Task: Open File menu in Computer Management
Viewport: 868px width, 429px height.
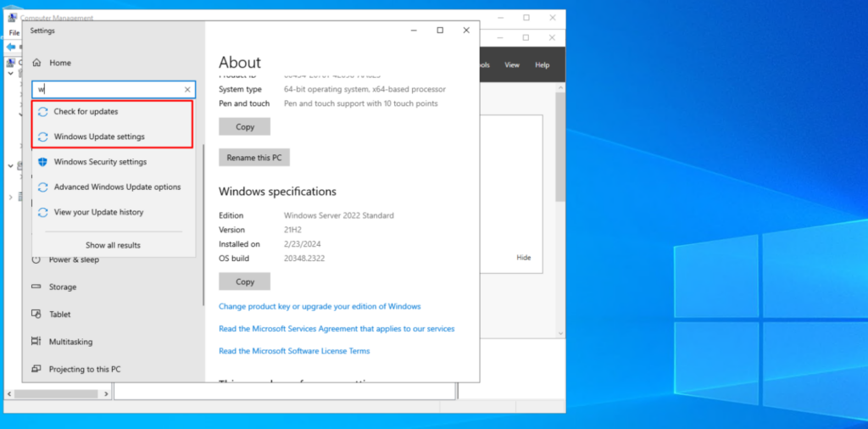Action: click(x=14, y=33)
